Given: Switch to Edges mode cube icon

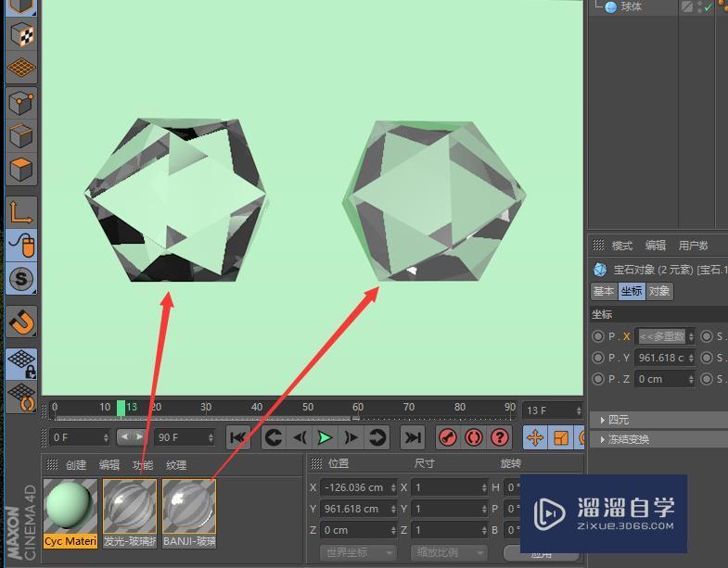Looking at the screenshot, I should click(21, 135).
